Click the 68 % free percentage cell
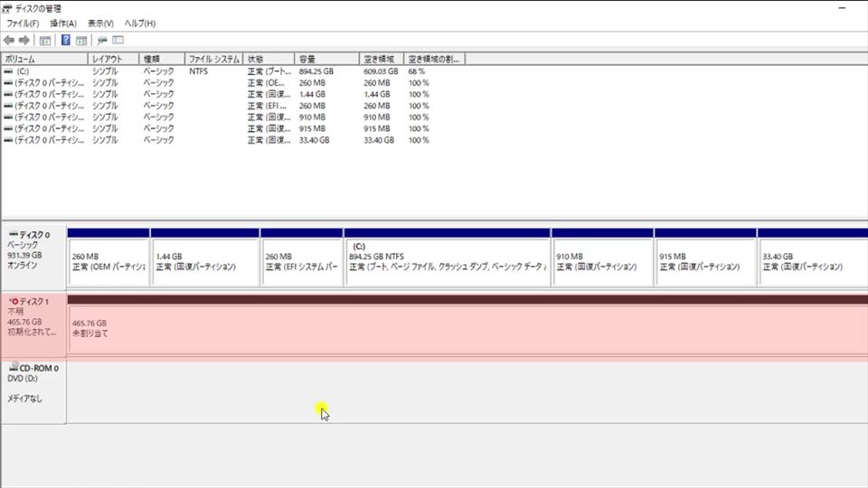Image resolution: width=868 pixels, height=488 pixels. click(x=417, y=71)
